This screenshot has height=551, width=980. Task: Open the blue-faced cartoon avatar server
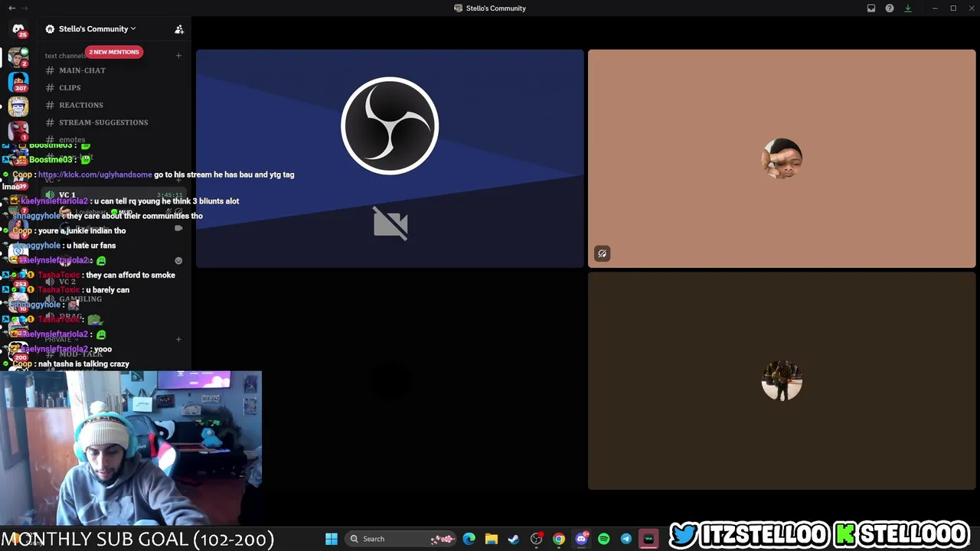[18, 106]
